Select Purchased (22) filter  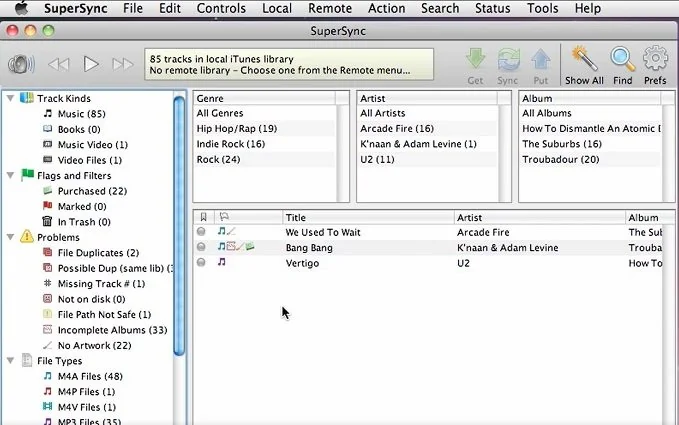(92, 191)
